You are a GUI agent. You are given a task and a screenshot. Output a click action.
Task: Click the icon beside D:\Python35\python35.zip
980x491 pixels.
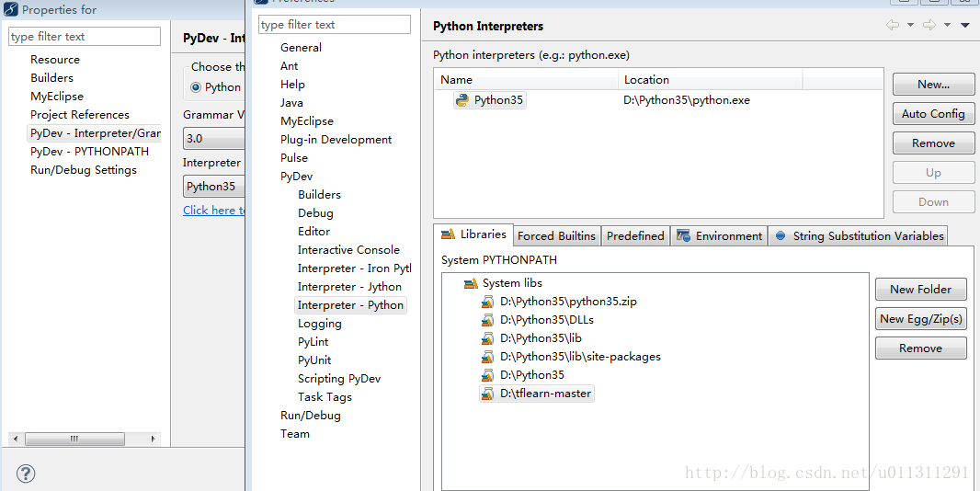point(487,302)
